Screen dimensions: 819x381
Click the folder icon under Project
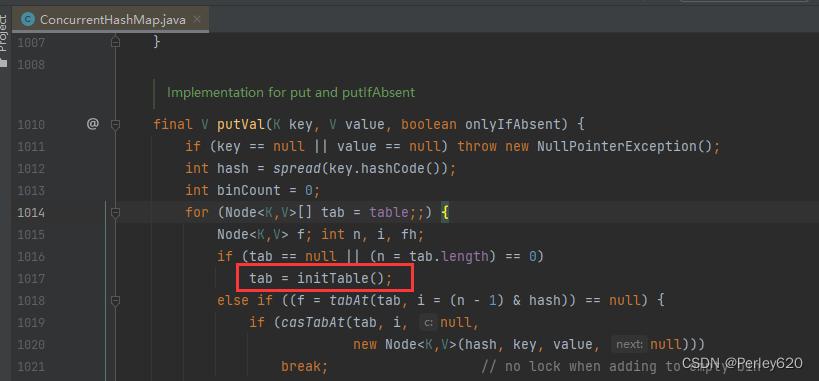pos(4,63)
